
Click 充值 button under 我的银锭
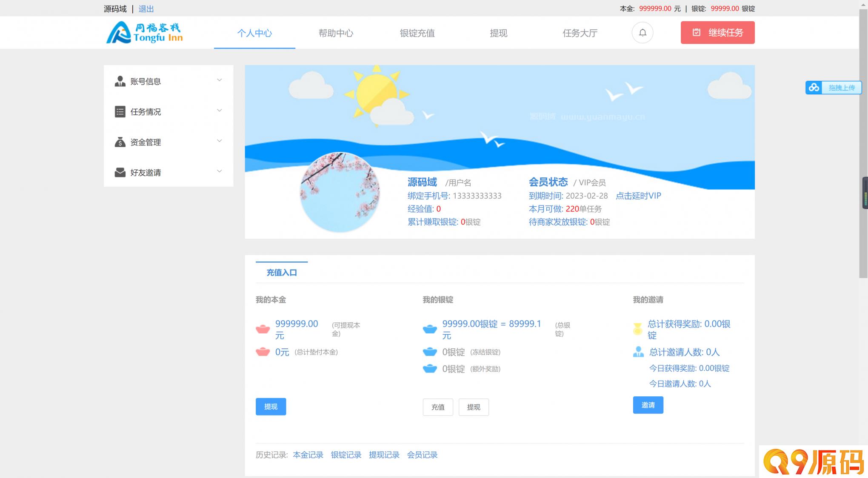coord(438,407)
